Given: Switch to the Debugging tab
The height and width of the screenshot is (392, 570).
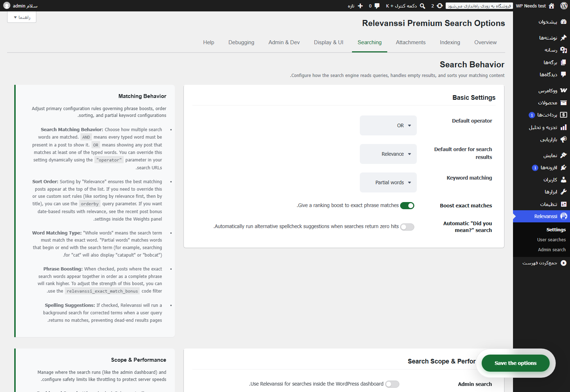Looking at the screenshot, I should [x=242, y=42].
